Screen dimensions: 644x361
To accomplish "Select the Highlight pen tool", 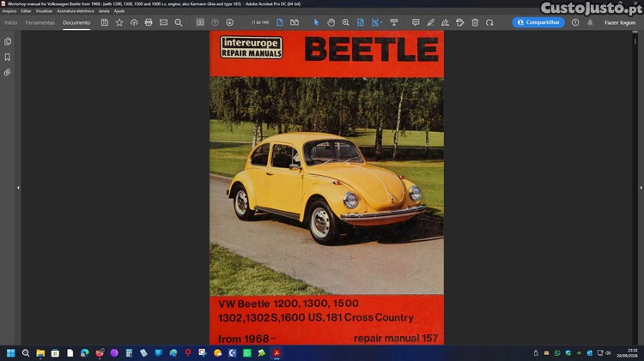I will click(430, 22).
